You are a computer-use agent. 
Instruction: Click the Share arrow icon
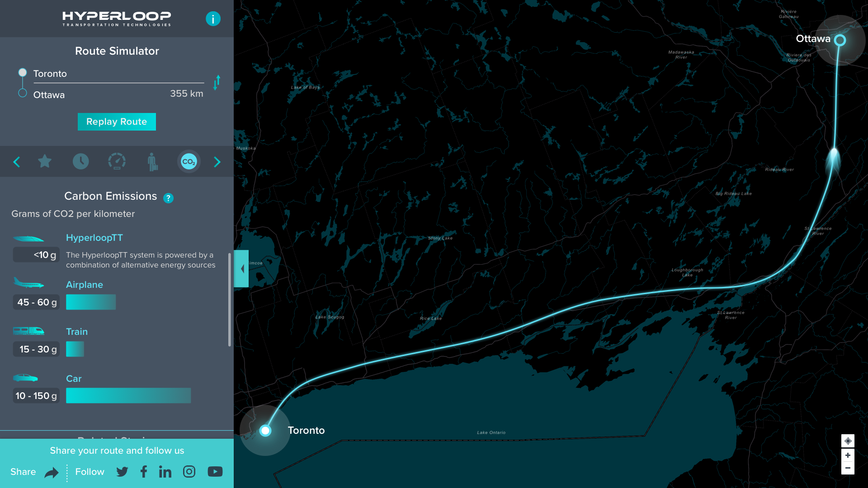click(52, 473)
